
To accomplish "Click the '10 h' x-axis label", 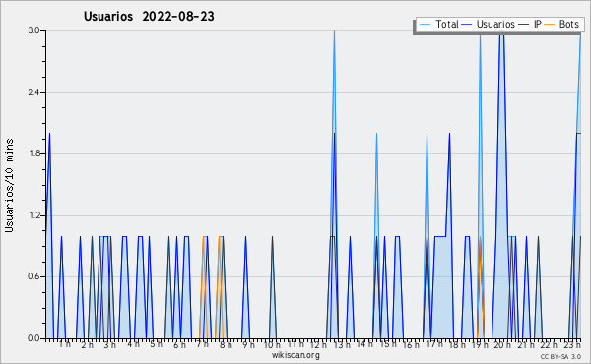I will 272,345.
